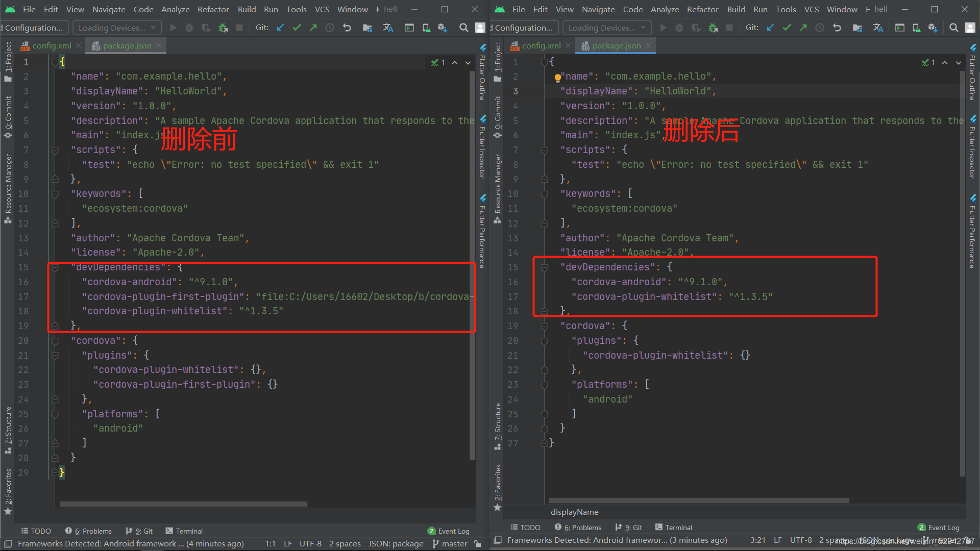
Task: Collapse devDependencies fold marker in left editor
Action: click(55, 267)
